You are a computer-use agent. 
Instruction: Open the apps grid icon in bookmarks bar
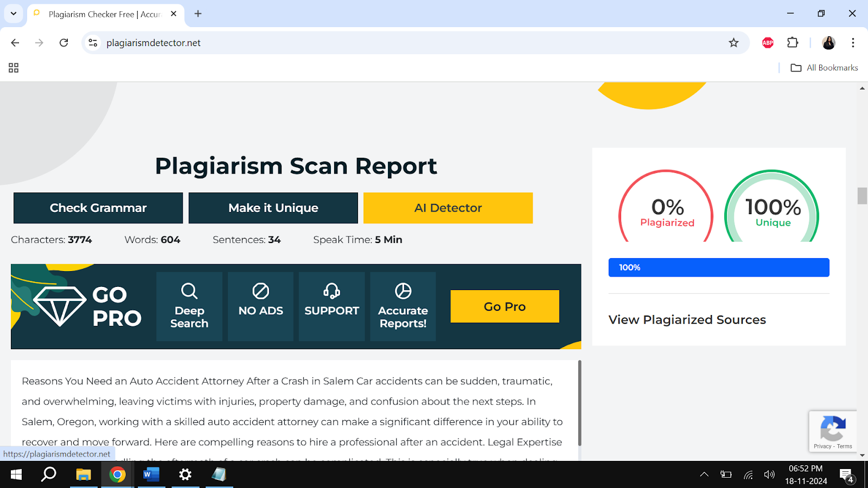14,68
